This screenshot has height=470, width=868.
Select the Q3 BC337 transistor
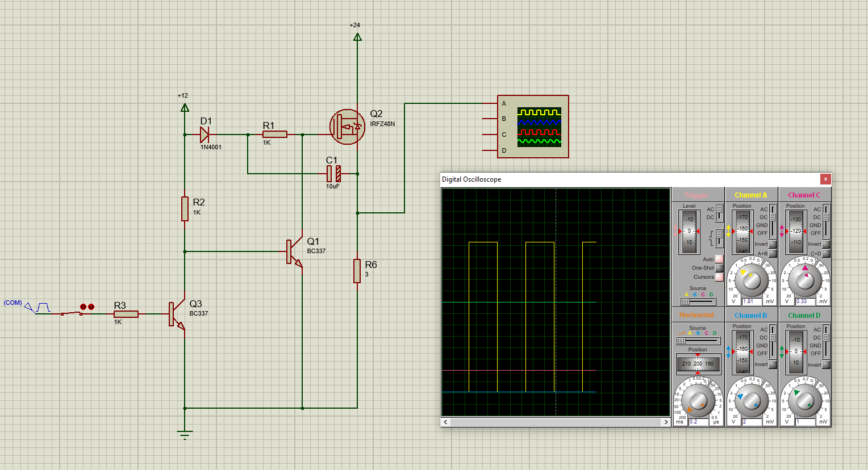coord(177,314)
